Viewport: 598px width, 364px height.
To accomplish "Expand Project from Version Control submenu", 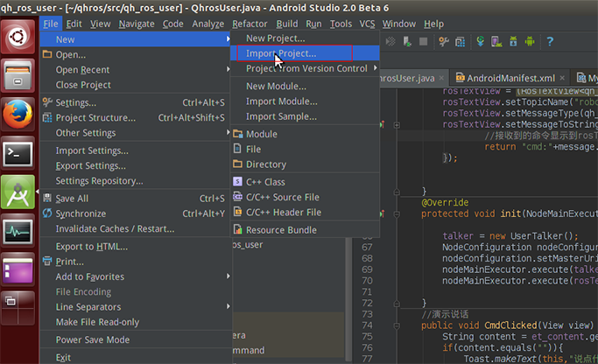I will (x=376, y=68).
